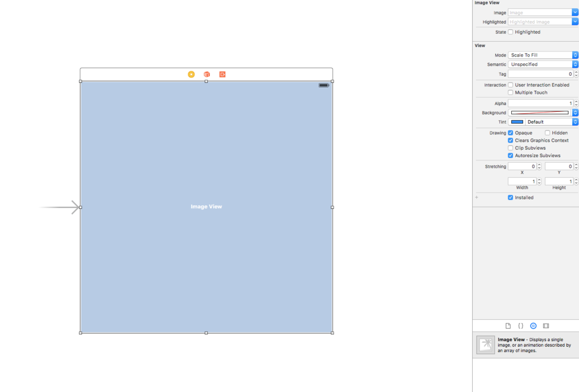Viewport: 579px width, 392px height.
Task: Click the Image View section header
Action: 487,3
